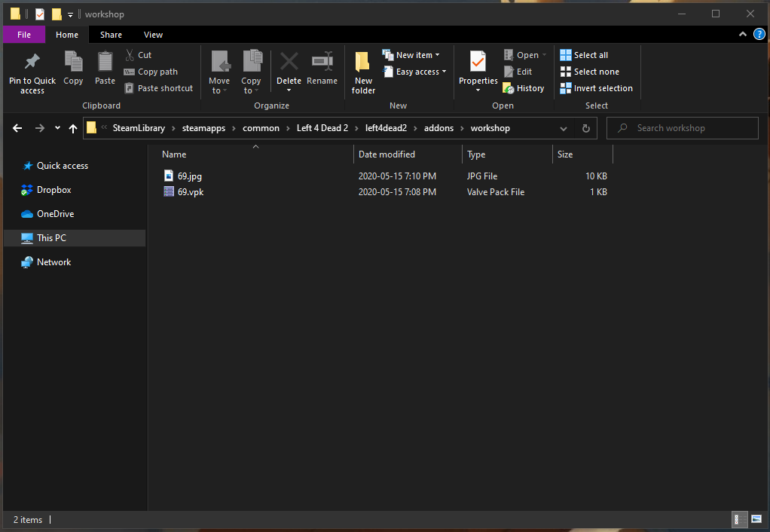Expand the Delete options arrow
This screenshot has width=770, height=532.
(289, 90)
